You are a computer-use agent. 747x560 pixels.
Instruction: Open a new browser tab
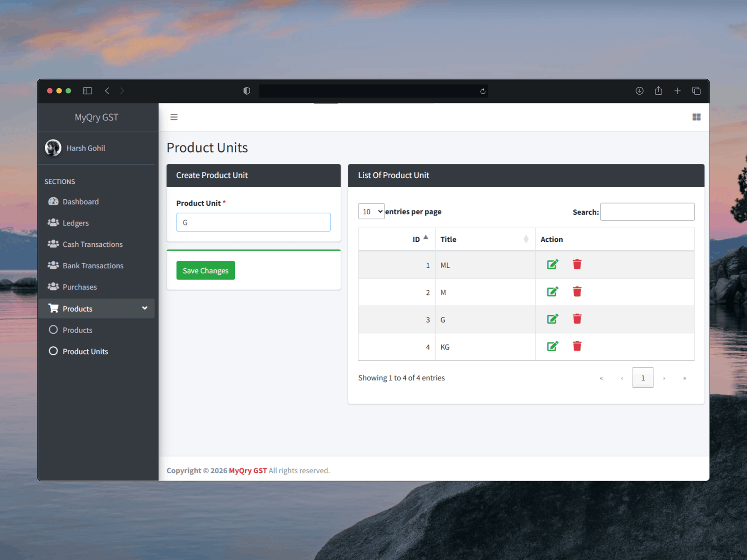[x=677, y=91]
